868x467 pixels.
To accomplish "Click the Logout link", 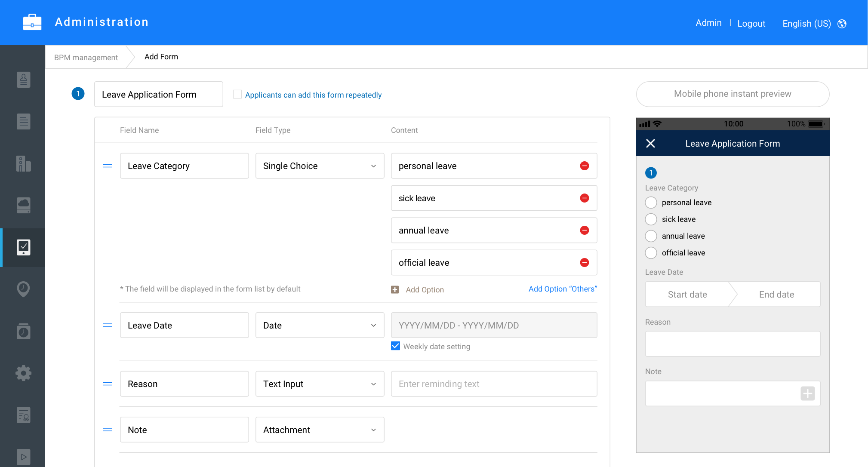I will (x=751, y=24).
